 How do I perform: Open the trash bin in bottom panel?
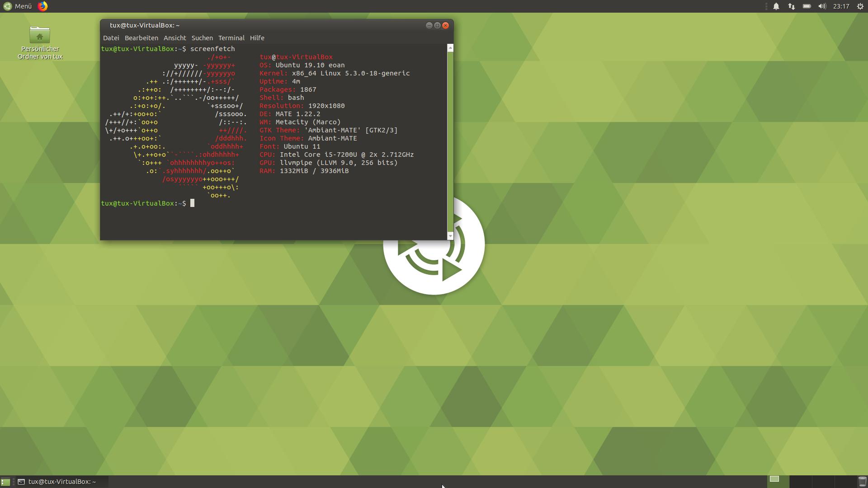[862, 482]
